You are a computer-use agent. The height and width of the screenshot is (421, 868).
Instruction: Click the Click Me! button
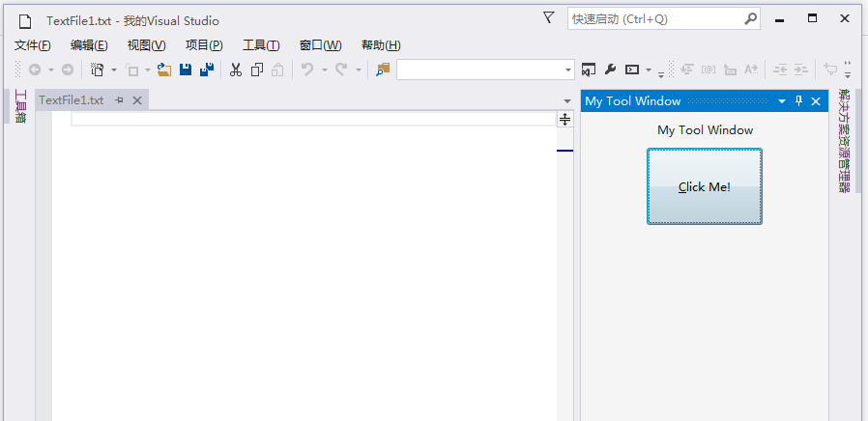point(704,186)
